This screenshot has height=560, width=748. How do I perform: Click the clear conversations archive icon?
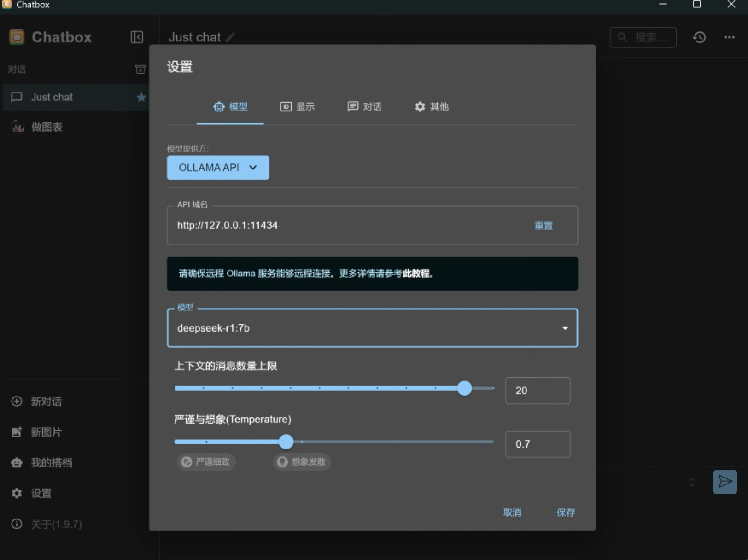click(140, 70)
